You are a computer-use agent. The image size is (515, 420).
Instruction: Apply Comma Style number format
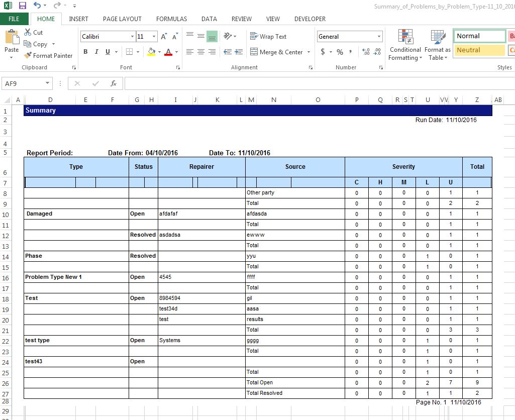click(x=350, y=52)
